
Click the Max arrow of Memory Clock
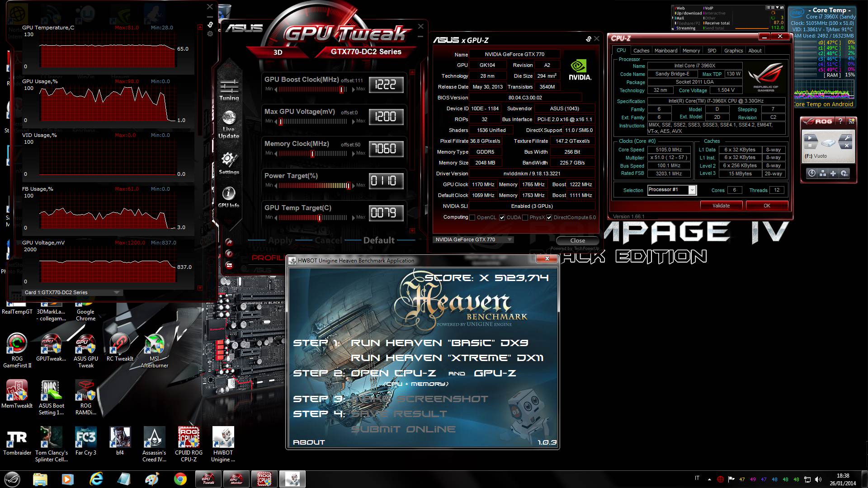(x=354, y=154)
